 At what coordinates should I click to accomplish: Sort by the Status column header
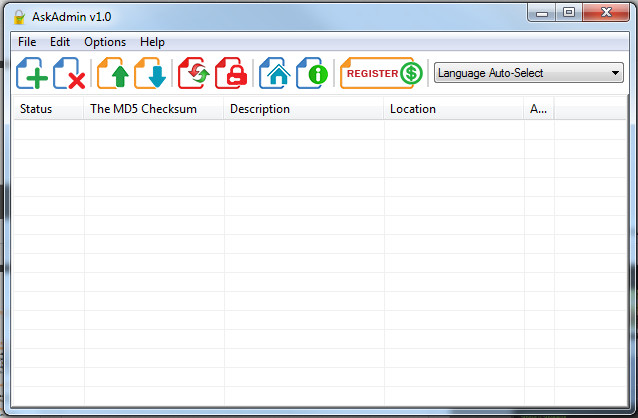[x=49, y=109]
